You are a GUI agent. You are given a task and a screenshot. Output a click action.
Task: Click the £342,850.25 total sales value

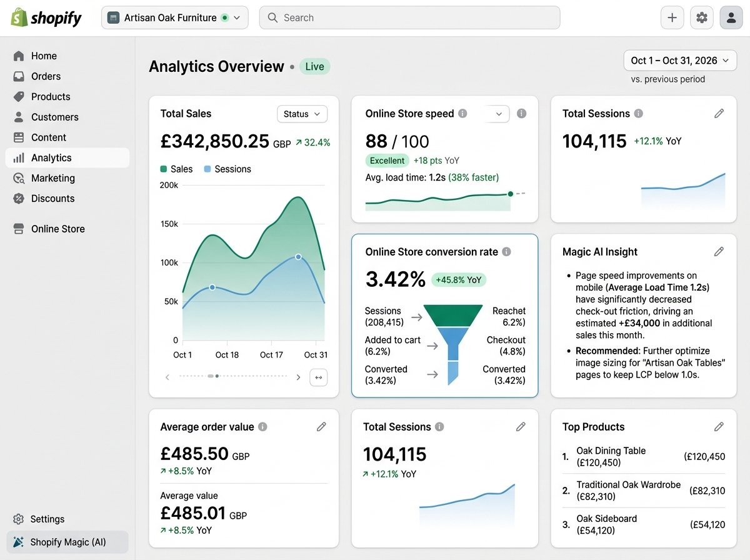215,141
